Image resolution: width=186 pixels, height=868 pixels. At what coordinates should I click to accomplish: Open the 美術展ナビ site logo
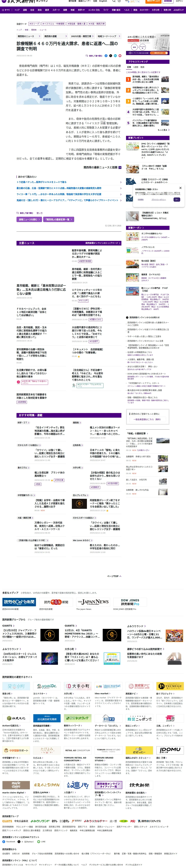[x=139, y=686]
